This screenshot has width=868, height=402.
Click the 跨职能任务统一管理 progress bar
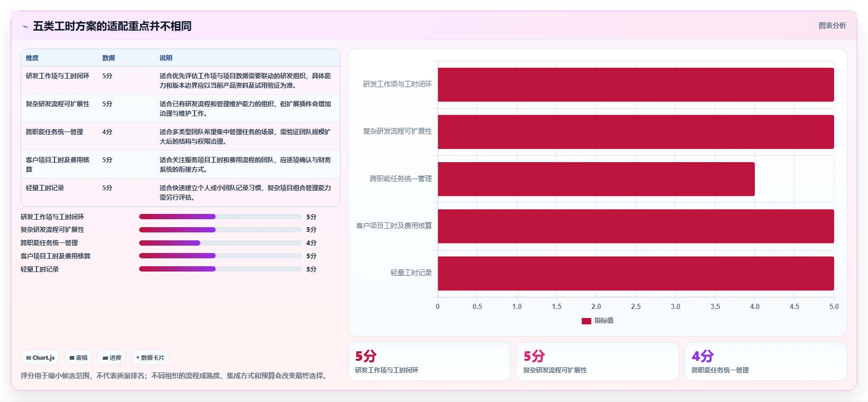220,243
